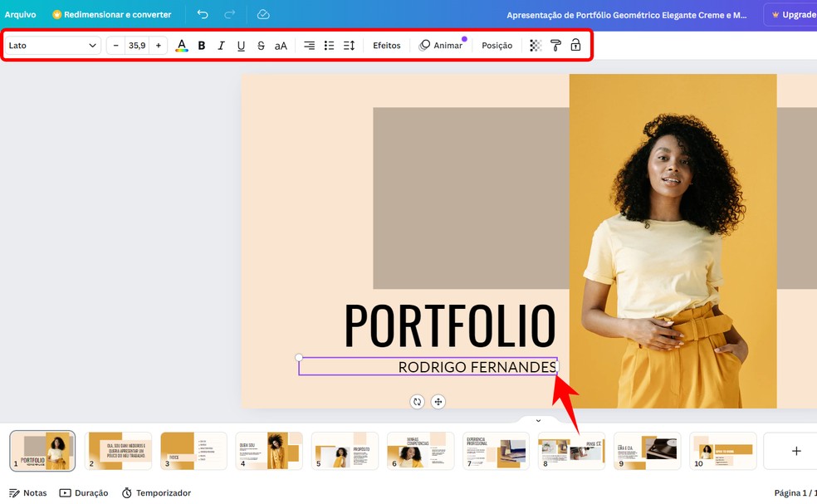Select slide 5 thumbnail
Viewport: 817px width, 504px height.
click(x=345, y=450)
